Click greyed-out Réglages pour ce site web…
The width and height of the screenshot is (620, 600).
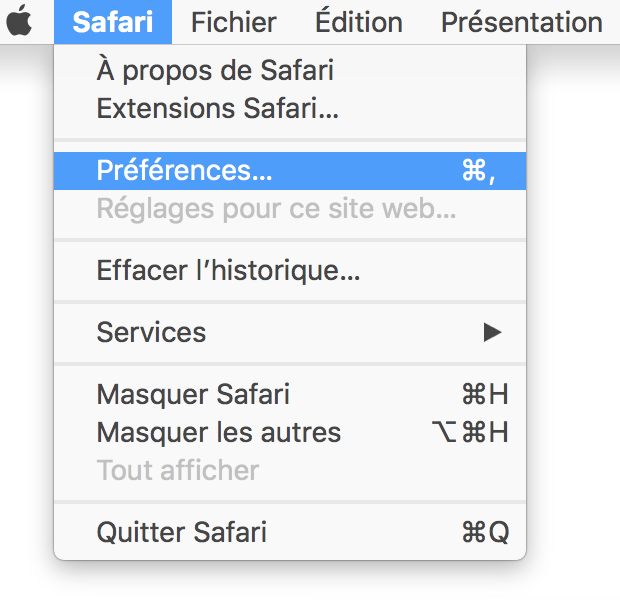[x=276, y=209]
